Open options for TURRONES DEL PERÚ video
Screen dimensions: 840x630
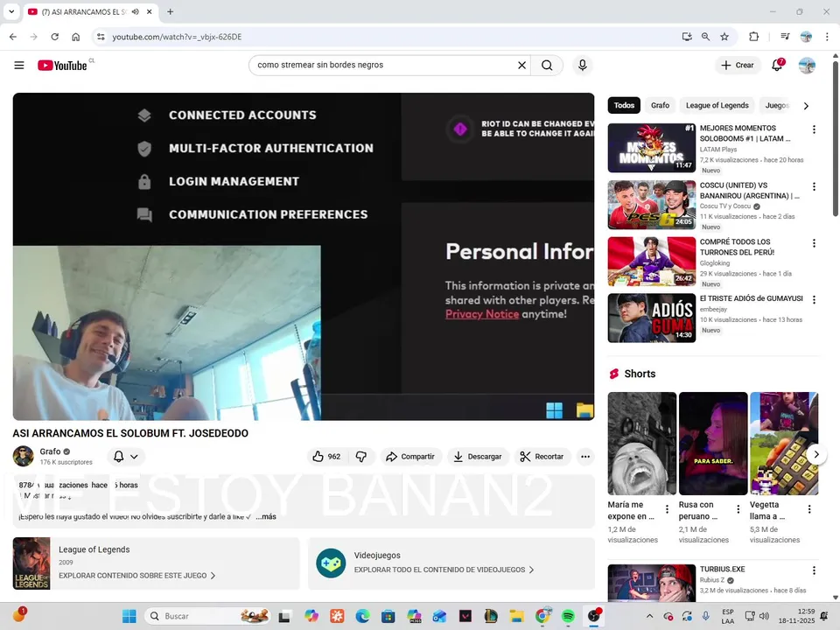814,243
